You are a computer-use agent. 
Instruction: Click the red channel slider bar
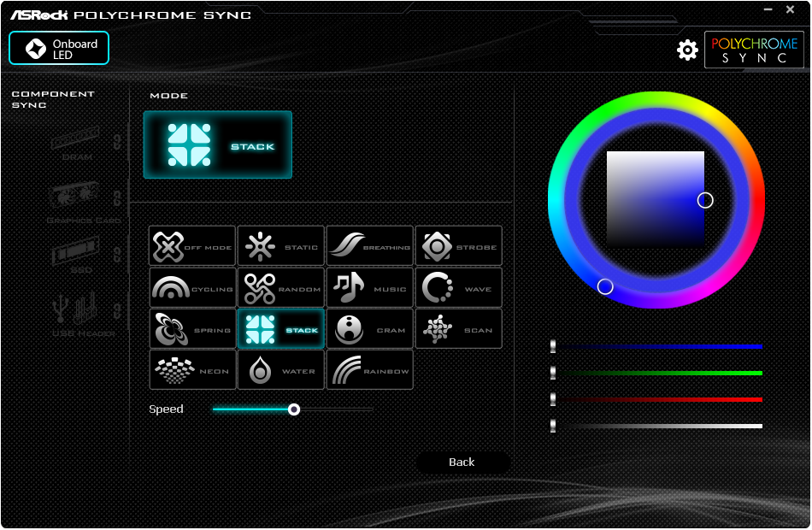point(656,399)
